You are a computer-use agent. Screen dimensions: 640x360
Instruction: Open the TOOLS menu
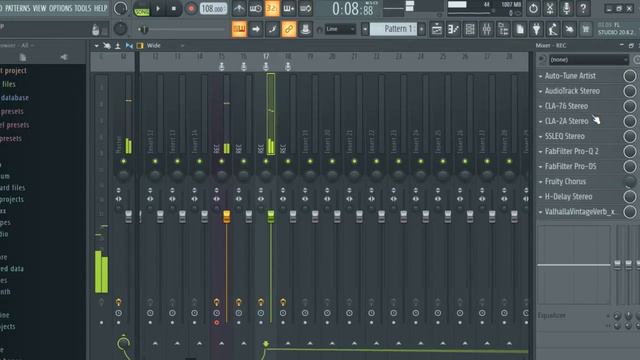[x=83, y=8]
